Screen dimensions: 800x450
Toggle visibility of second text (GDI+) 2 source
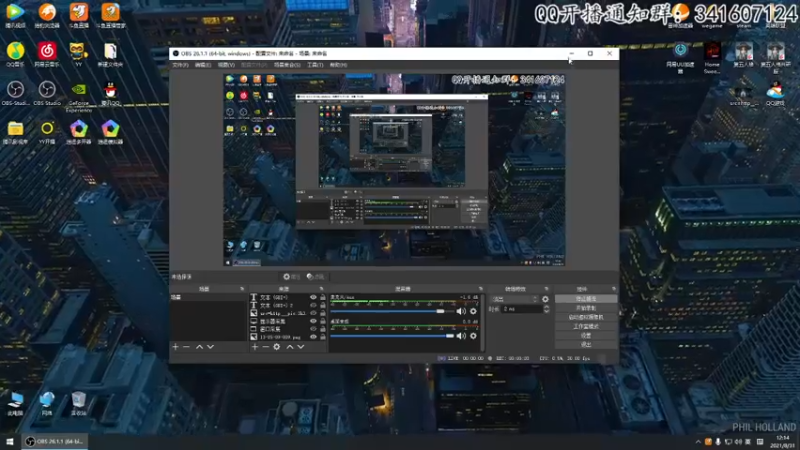click(313, 305)
